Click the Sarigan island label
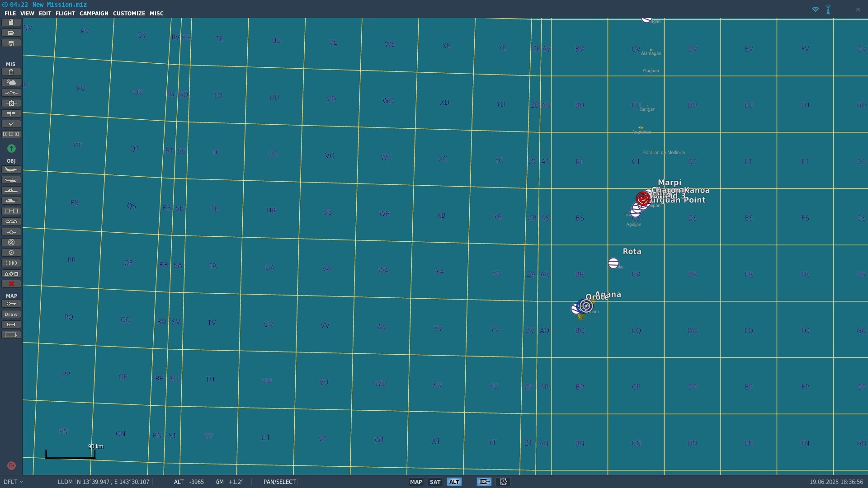 click(x=647, y=109)
